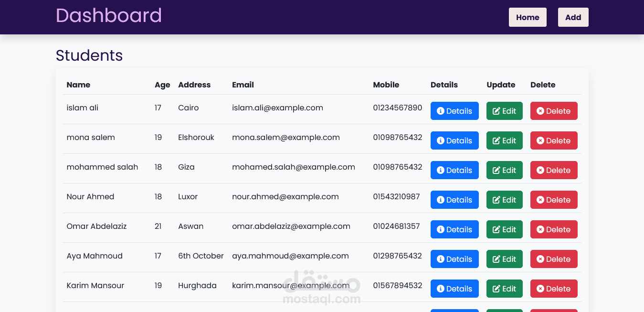Click the Details button label for Karim Mansour
644x312 pixels.
click(459, 289)
